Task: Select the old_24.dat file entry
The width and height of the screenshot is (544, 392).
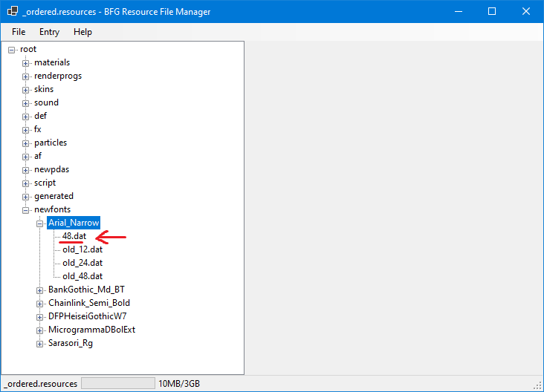Action: [x=82, y=263]
